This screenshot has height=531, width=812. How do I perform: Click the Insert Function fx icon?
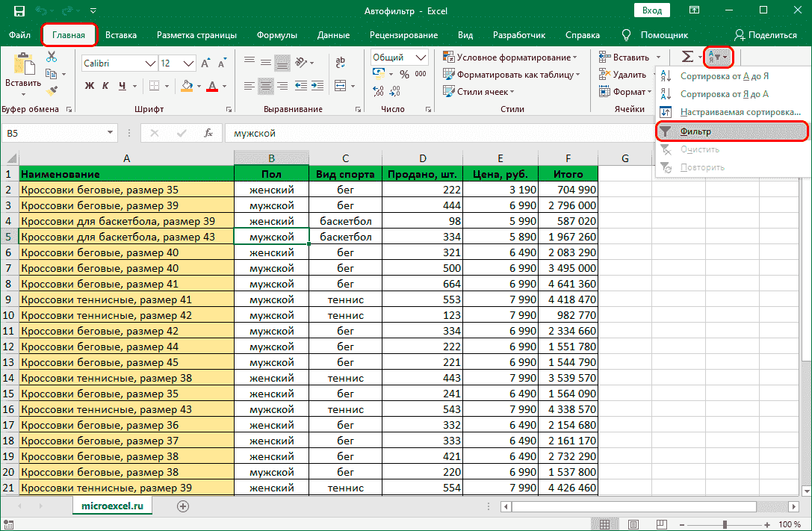(208, 133)
